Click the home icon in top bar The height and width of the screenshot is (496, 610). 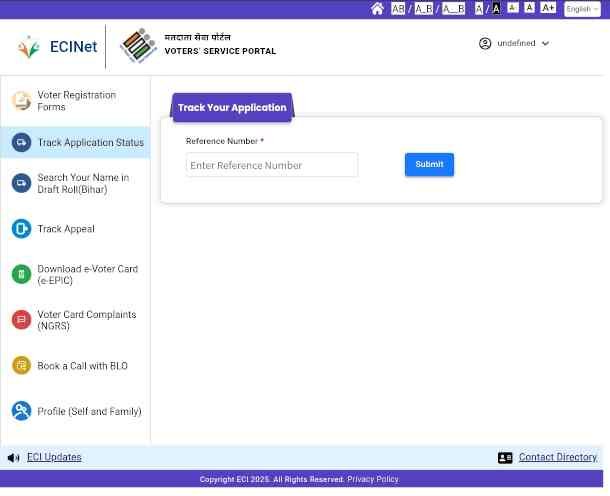click(377, 9)
